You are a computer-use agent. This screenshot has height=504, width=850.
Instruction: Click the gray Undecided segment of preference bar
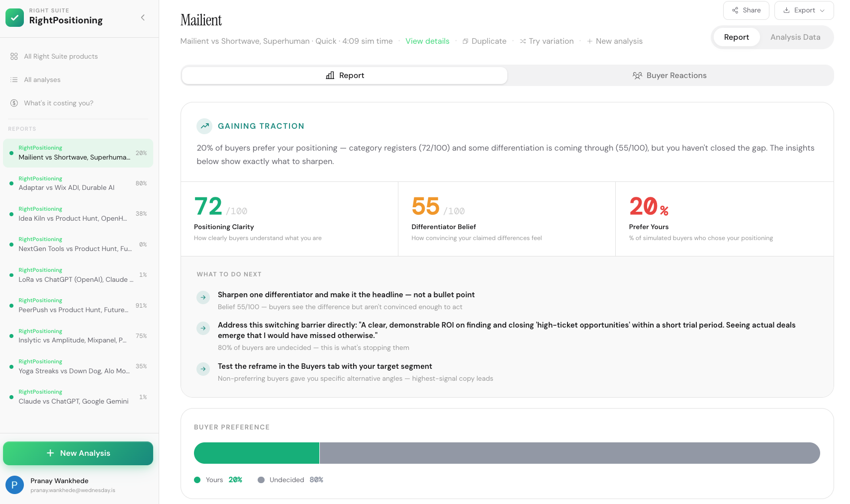(570, 453)
